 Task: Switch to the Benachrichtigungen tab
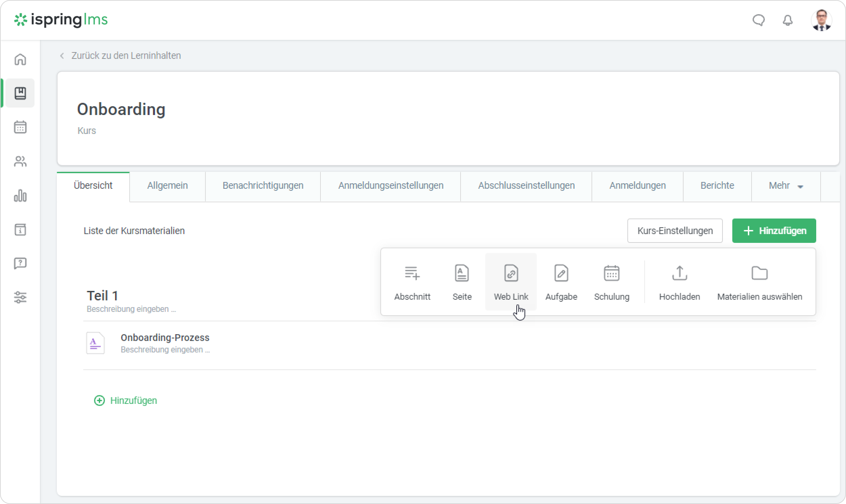tap(263, 186)
